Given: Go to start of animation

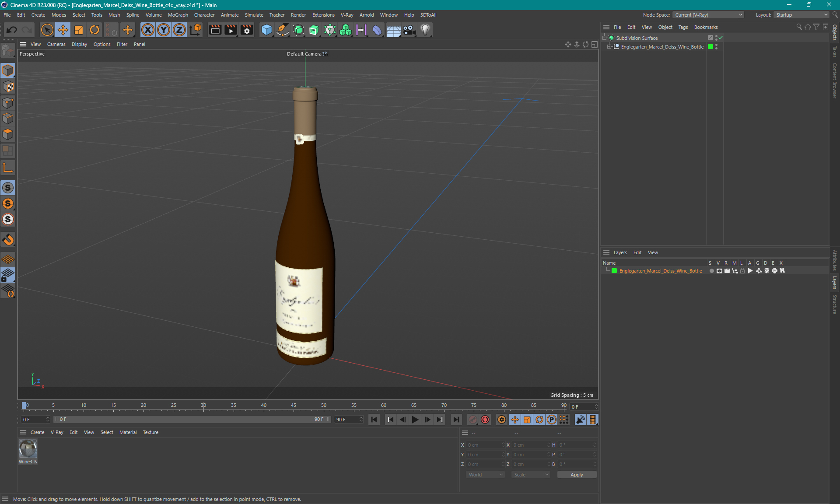Looking at the screenshot, I should pos(374,420).
